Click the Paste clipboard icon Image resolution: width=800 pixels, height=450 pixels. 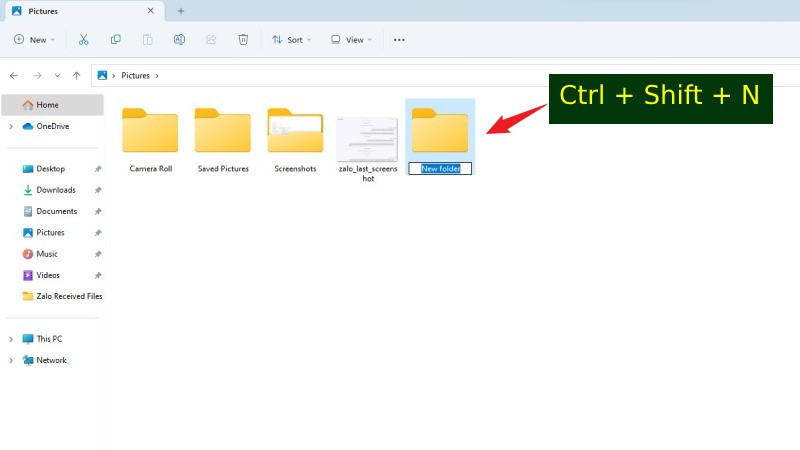pyautogui.click(x=147, y=40)
